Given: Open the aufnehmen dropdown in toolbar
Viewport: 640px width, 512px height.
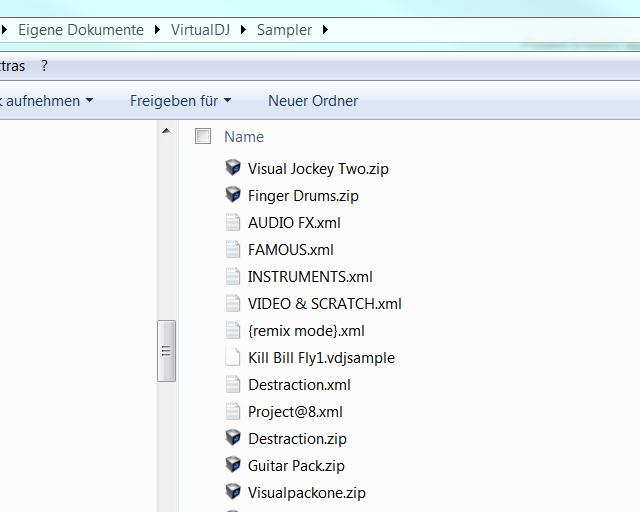Looking at the screenshot, I should pyautogui.click(x=47, y=101).
